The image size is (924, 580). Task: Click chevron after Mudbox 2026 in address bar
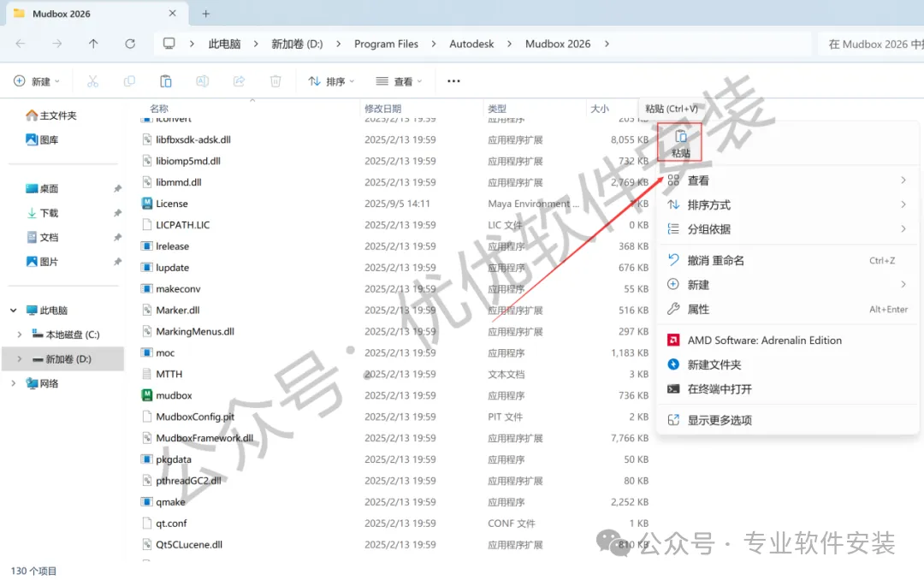click(x=607, y=44)
